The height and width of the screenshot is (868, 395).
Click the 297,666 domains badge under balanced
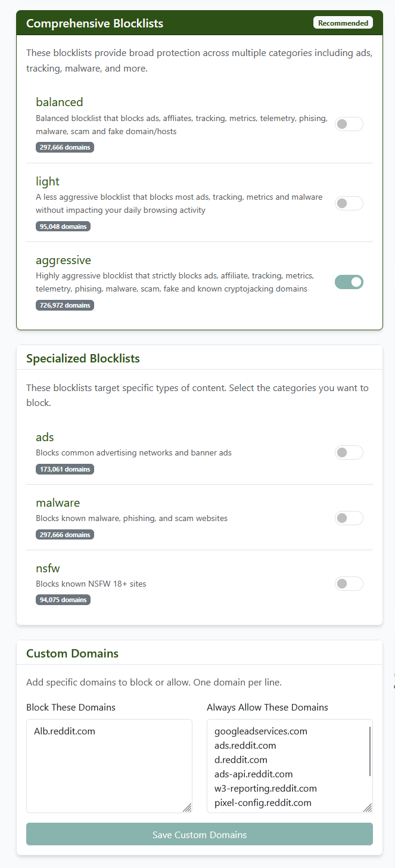pos(64,147)
